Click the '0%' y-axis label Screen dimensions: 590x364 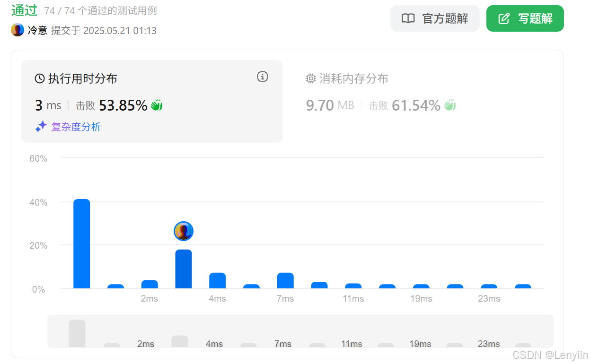[38, 289]
